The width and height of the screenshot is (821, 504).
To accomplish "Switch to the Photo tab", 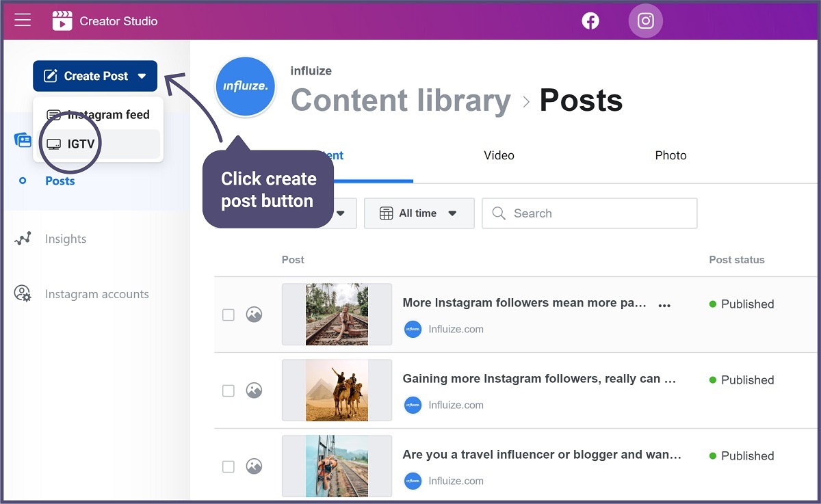I will 670,155.
